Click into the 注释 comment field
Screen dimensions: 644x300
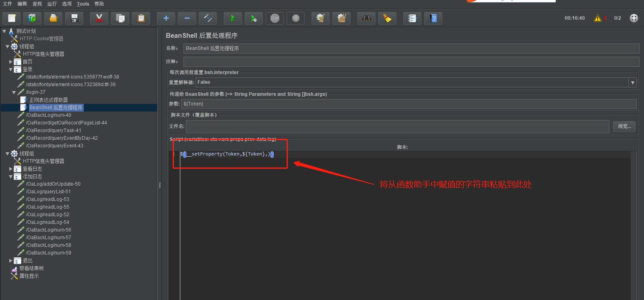tap(411, 62)
